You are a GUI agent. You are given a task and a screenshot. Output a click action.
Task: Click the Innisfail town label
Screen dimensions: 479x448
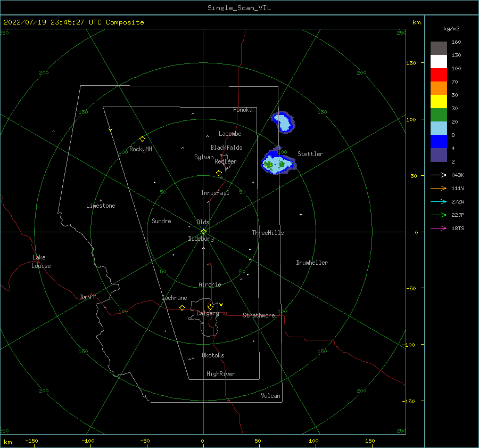[215, 193]
